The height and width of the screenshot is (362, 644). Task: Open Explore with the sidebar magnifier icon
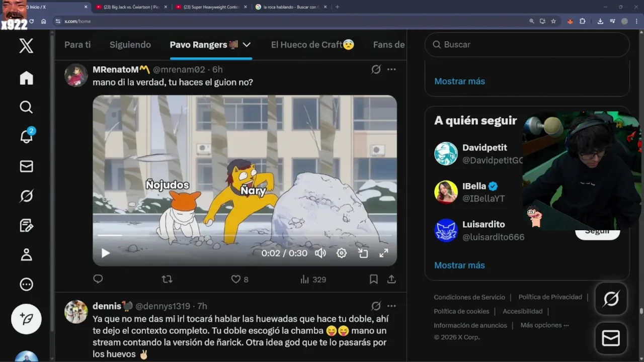click(x=26, y=107)
